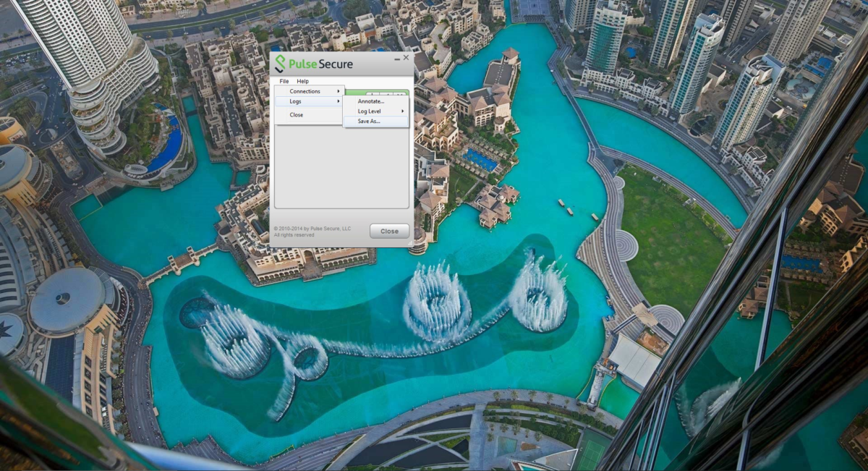Open the Help menu

(x=302, y=81)
